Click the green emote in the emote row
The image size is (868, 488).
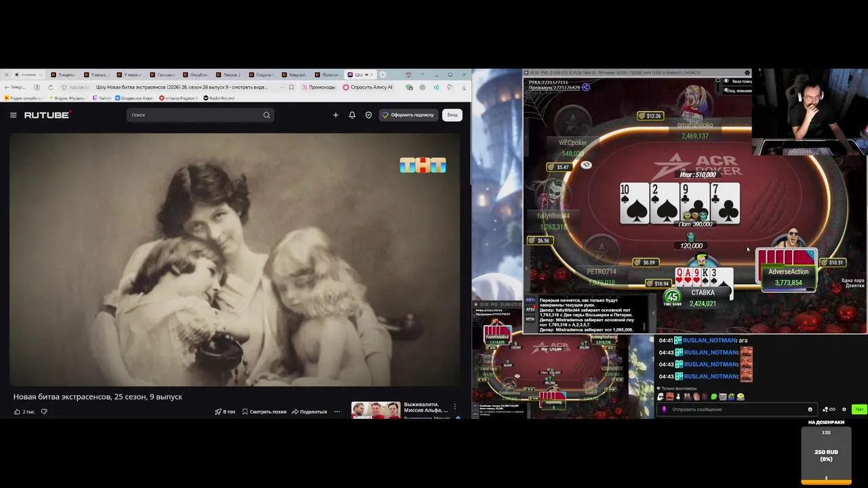coord(713,396)
